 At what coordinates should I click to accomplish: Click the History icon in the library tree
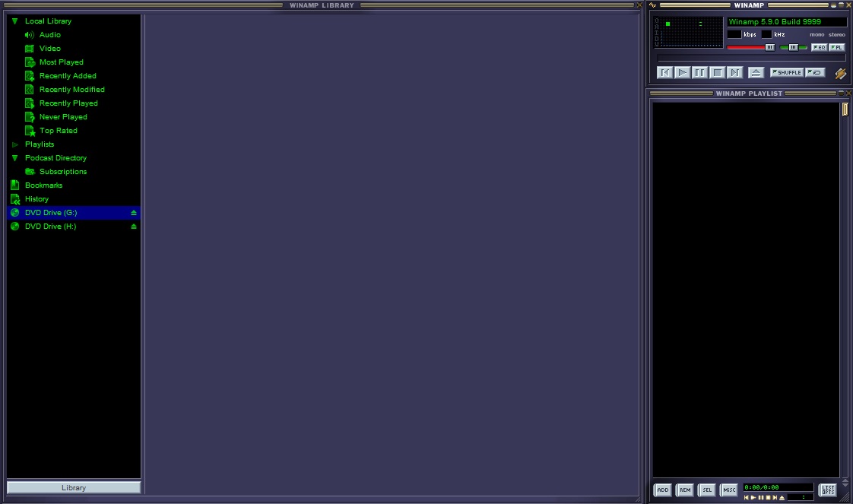click(15, 199)
